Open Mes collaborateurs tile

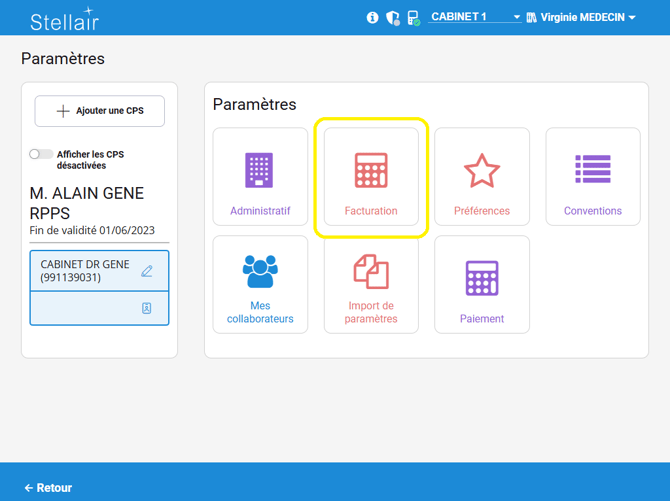tap(260, 285)
